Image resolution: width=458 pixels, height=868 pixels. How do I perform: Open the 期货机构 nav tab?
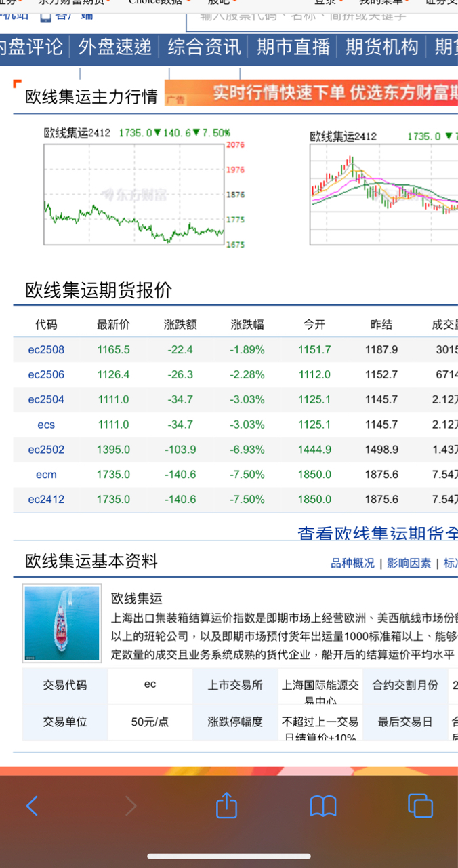click(x=382, y=47)
